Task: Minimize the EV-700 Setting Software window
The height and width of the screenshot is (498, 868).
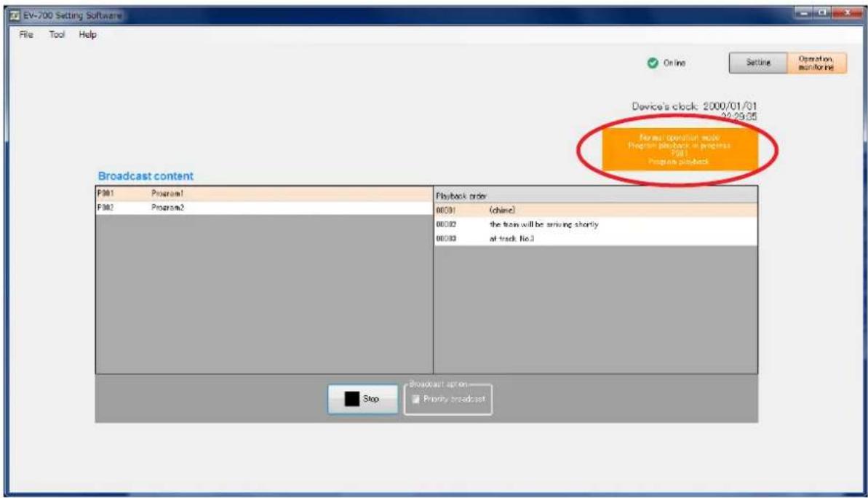Action: [x=803, y=12]
